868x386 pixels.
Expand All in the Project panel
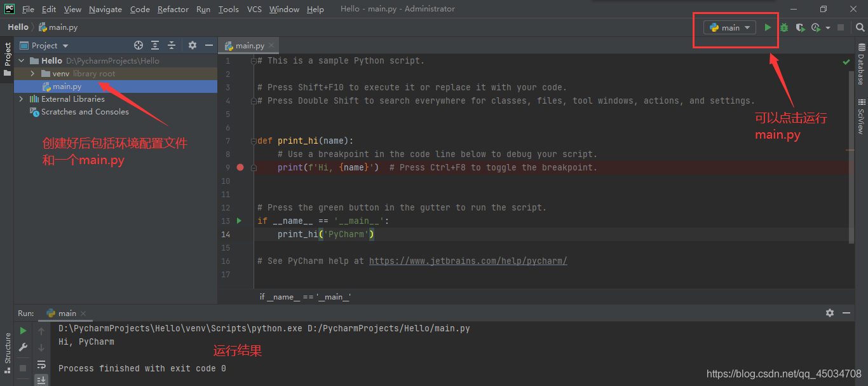(155, 45)
